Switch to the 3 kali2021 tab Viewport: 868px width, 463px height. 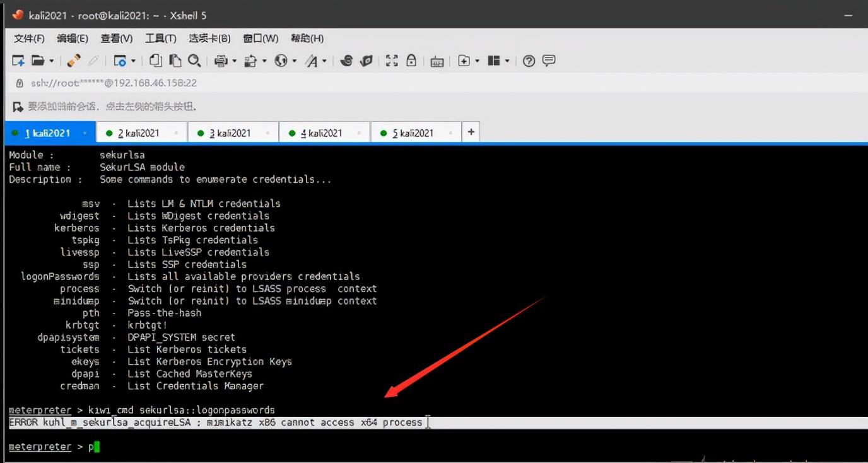233,133
